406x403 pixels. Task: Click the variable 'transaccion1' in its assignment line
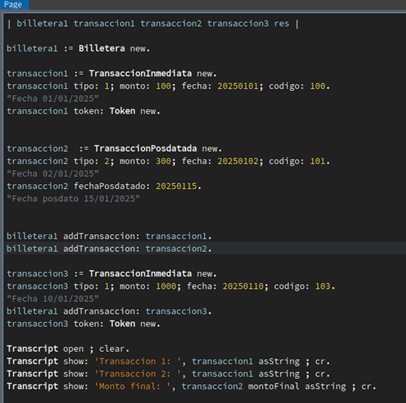[x=37, y=74]
